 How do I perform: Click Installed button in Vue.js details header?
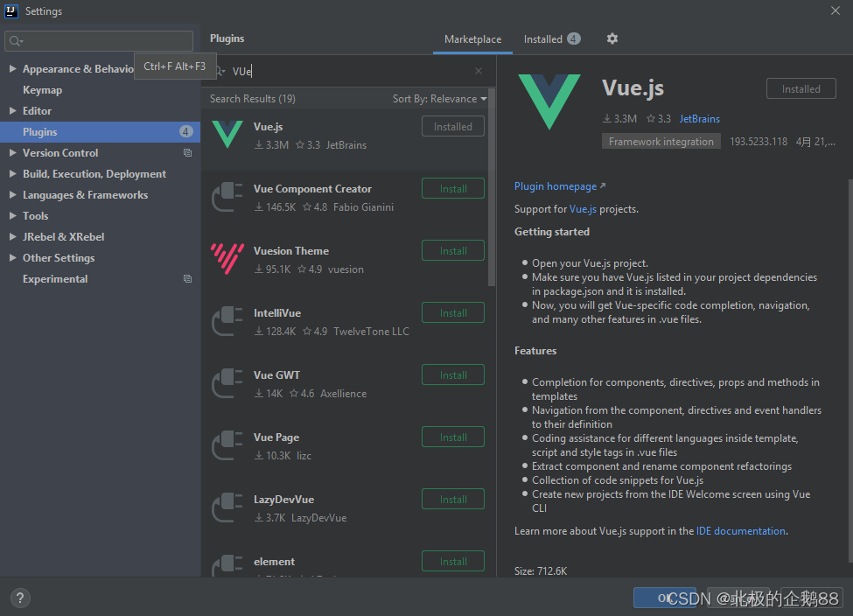pos(801,88)
